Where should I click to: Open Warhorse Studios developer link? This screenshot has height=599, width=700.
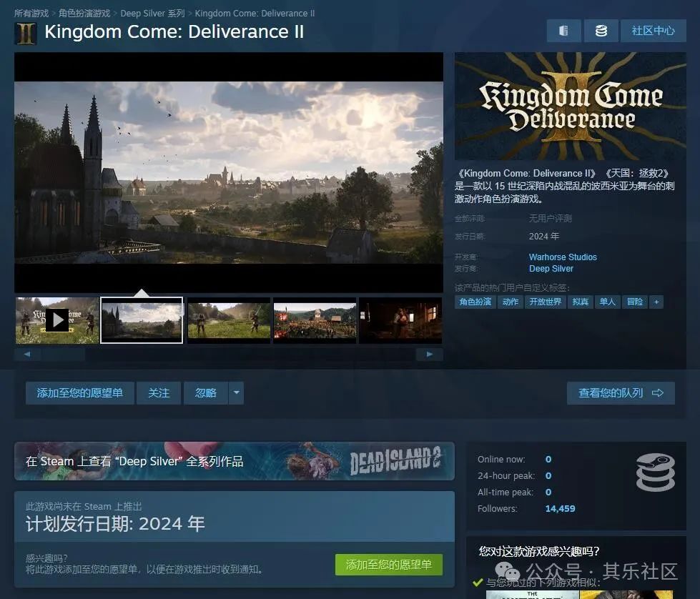(563, 257)
